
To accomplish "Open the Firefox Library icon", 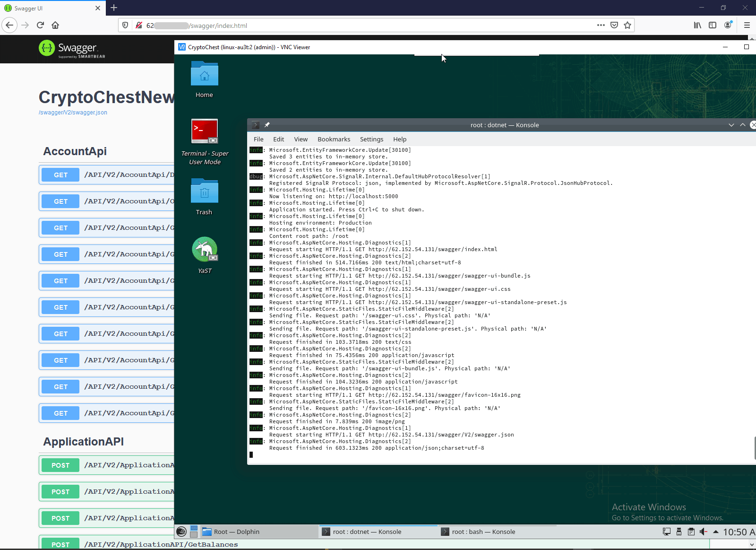I will (697, 25).
